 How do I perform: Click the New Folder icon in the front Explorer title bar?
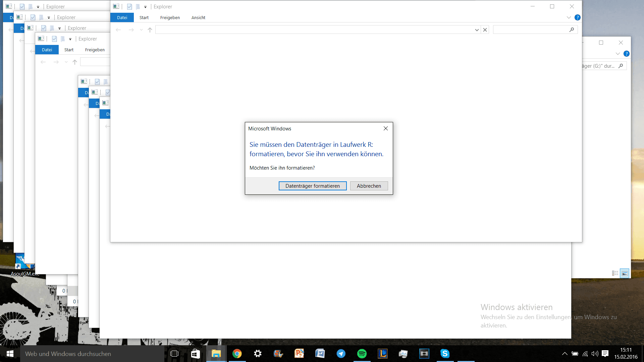(x=138, y=6)
